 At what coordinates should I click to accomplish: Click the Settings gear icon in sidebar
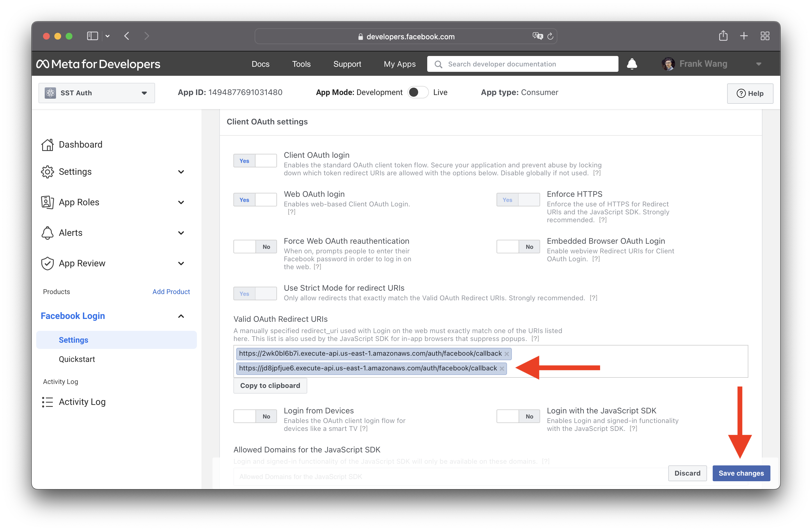pyautogui.click(x=48, y=172)
